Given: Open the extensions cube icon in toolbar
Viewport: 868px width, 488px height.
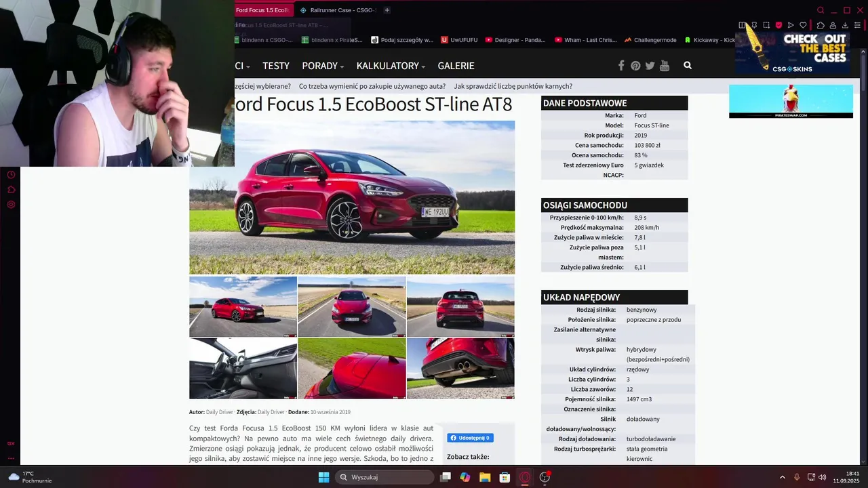Looking at the screenshot, I should [x=820, y=25].
